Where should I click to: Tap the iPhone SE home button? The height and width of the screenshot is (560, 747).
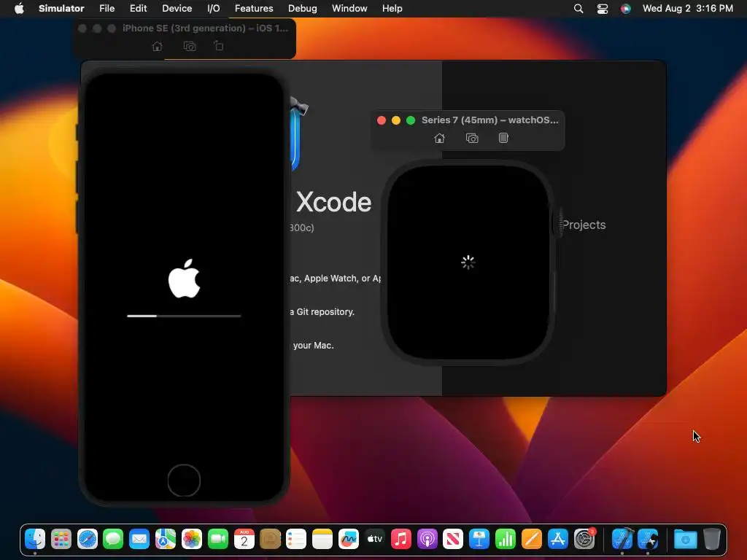point(184,481)
